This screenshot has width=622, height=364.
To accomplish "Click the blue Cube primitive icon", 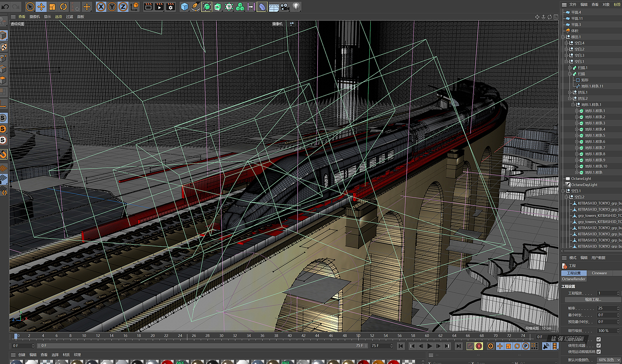I will pos(185,7).
